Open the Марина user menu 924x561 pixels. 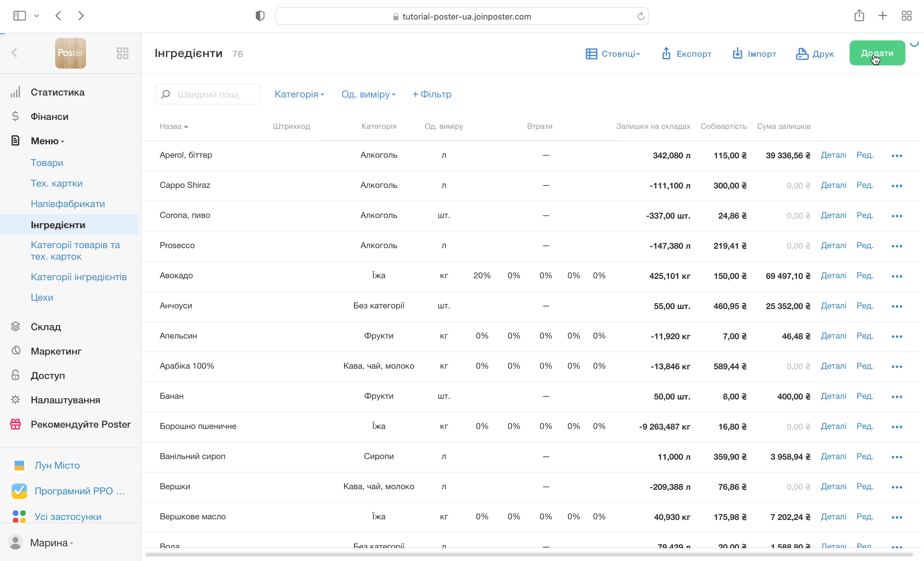pos(51,543)
